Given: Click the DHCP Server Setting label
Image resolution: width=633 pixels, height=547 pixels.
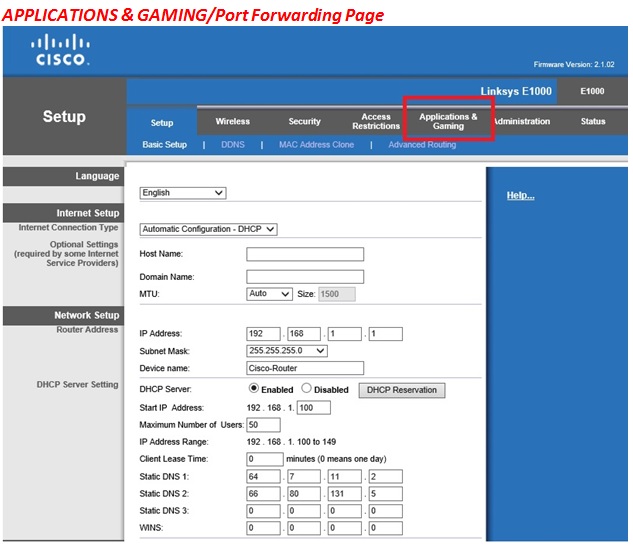Looking at the screenshot, I should pos(78,384).
